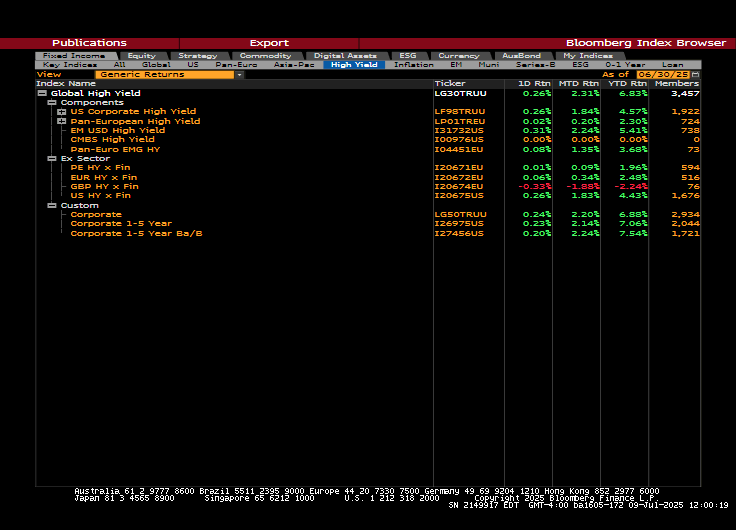This screenshot has height=530, width=736.
Task: Select the Pan-Euro sub-tab
Action: [236, 65]
